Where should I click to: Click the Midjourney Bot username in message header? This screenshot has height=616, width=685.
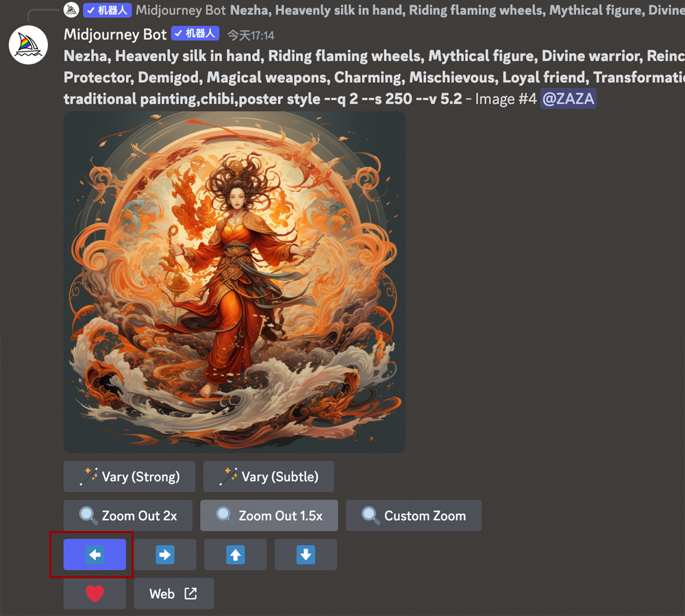(x=115, y=34)
